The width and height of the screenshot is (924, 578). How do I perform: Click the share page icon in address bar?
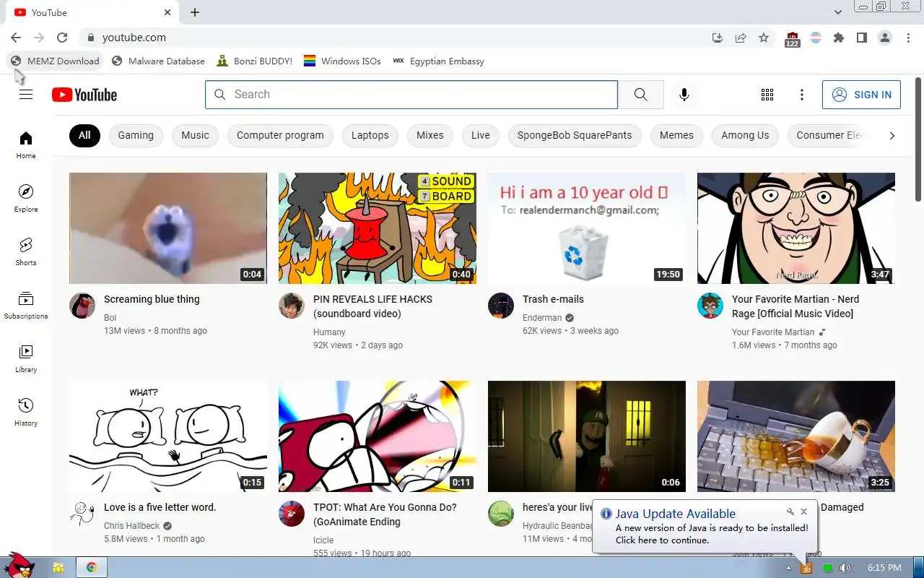click(x=741, y=38)
